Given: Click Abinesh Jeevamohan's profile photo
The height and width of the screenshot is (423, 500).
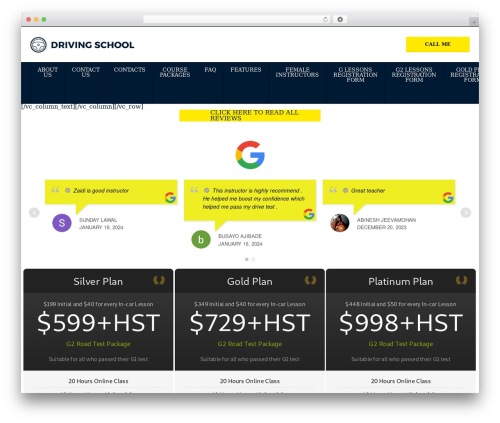Looking at the screenshot, I should 340,223.
